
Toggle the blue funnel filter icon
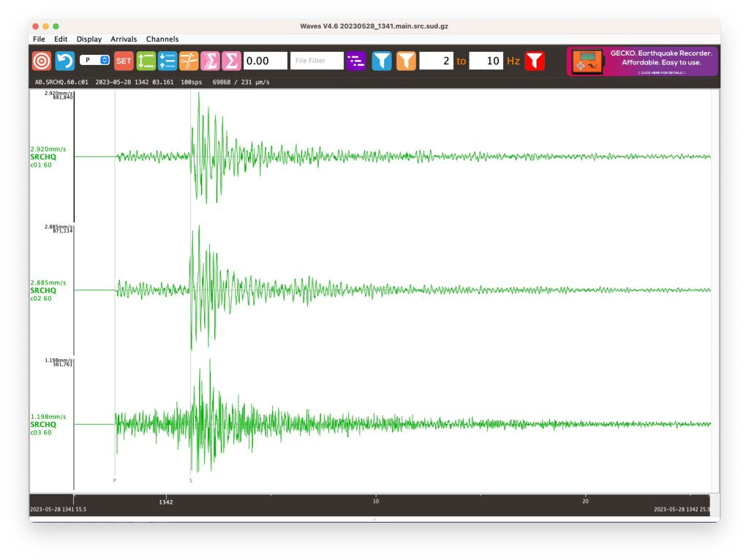pyautogui.click(x=382, y=61)
